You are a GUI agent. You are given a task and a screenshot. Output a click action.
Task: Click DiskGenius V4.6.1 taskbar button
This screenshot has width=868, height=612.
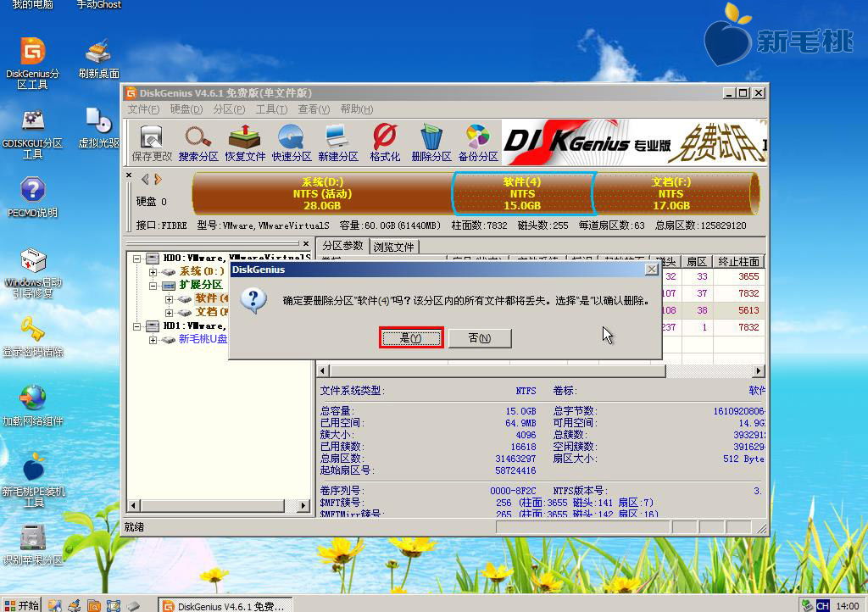click(225, 606)
